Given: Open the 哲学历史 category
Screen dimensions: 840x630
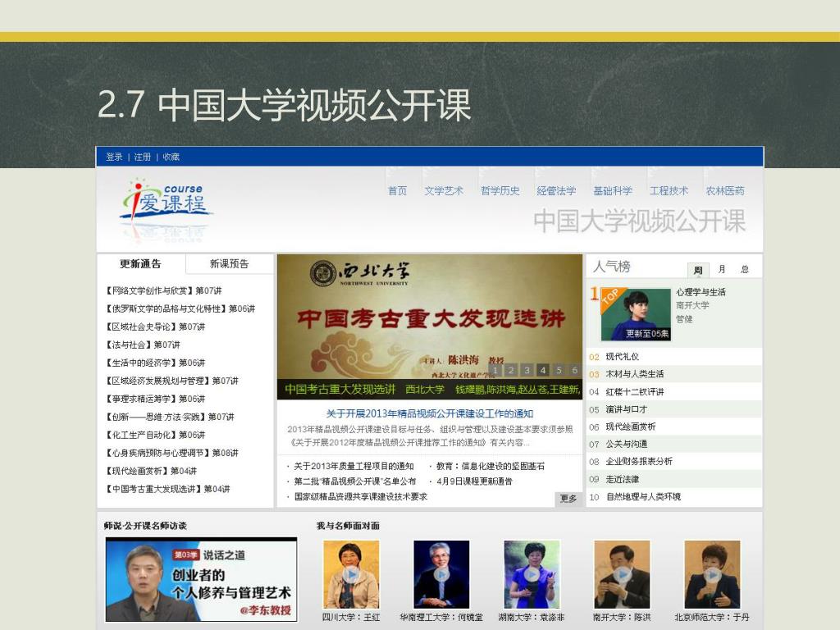Looking at the screenshot, I should [x=500, y=190].
